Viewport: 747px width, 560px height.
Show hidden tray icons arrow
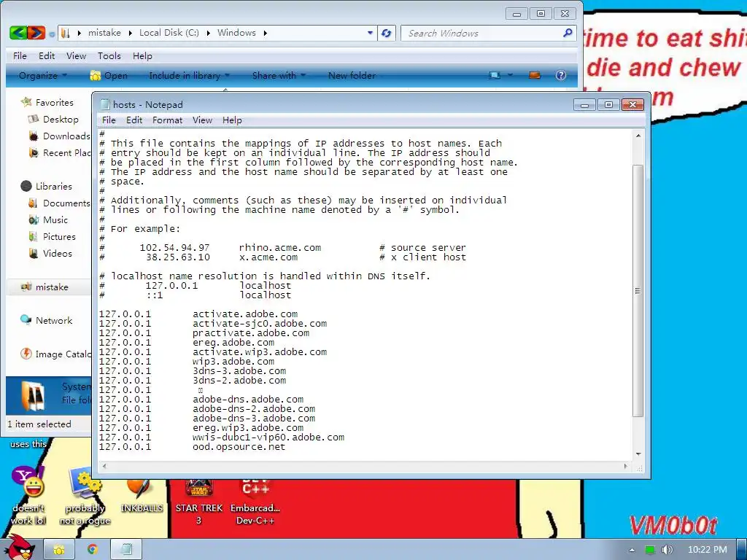[x=632, y=550]
